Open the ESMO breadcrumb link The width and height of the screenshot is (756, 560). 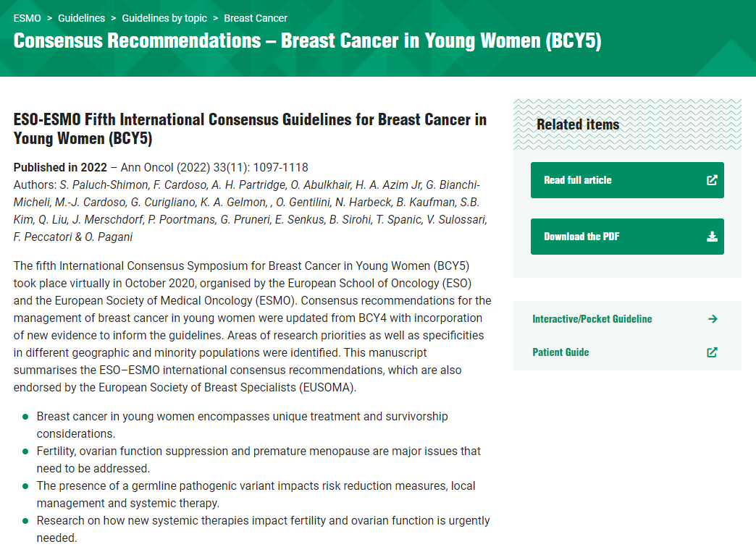point(27,18)
